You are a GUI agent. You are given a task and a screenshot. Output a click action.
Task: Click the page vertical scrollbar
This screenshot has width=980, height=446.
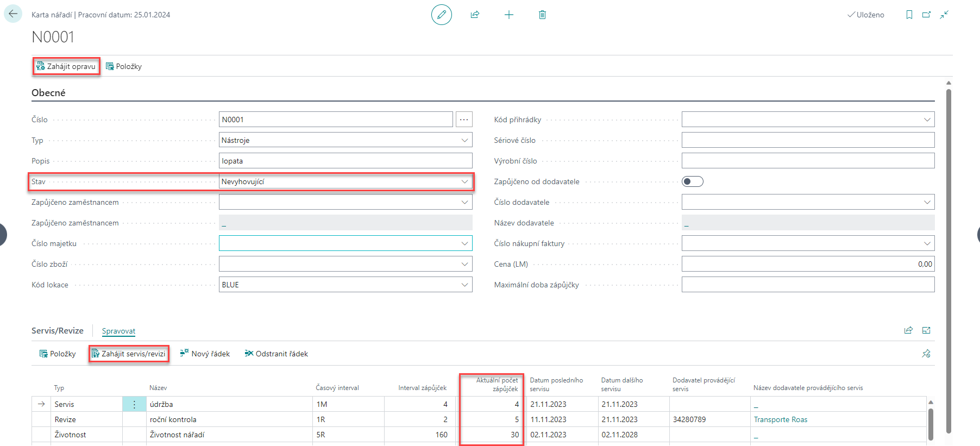[948, 261]
